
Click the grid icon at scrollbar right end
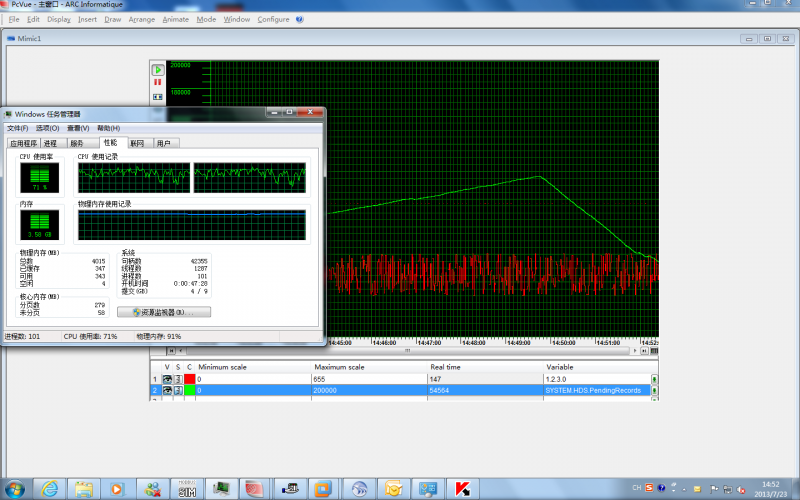point(654,351)
